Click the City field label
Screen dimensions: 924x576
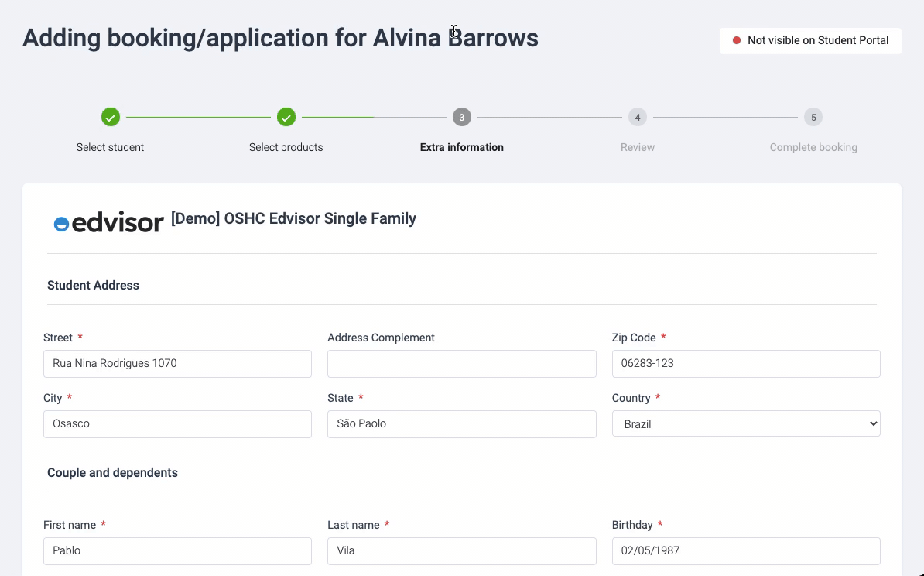[53, 398]
